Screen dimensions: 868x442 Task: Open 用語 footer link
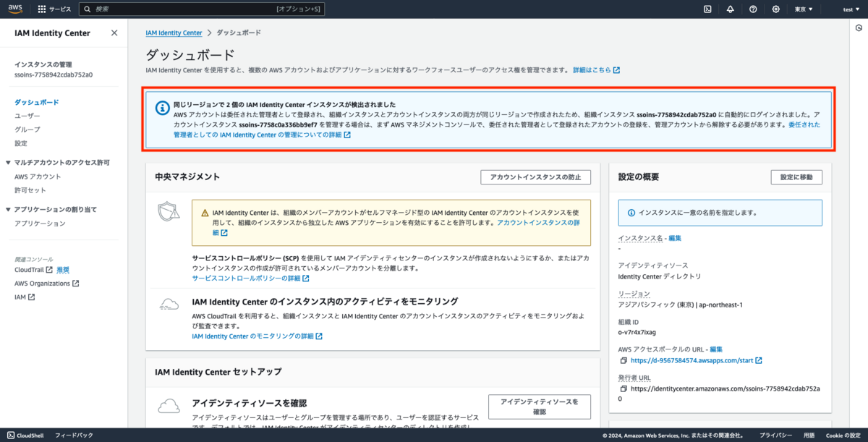pos(809,435)
